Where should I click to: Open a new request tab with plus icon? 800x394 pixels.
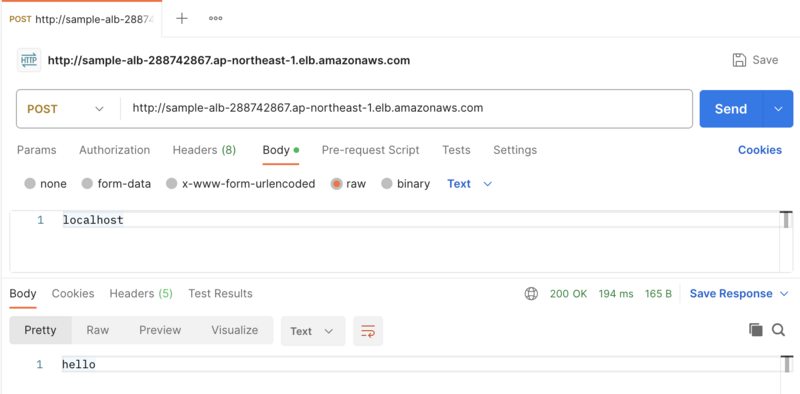click(182, 18)
